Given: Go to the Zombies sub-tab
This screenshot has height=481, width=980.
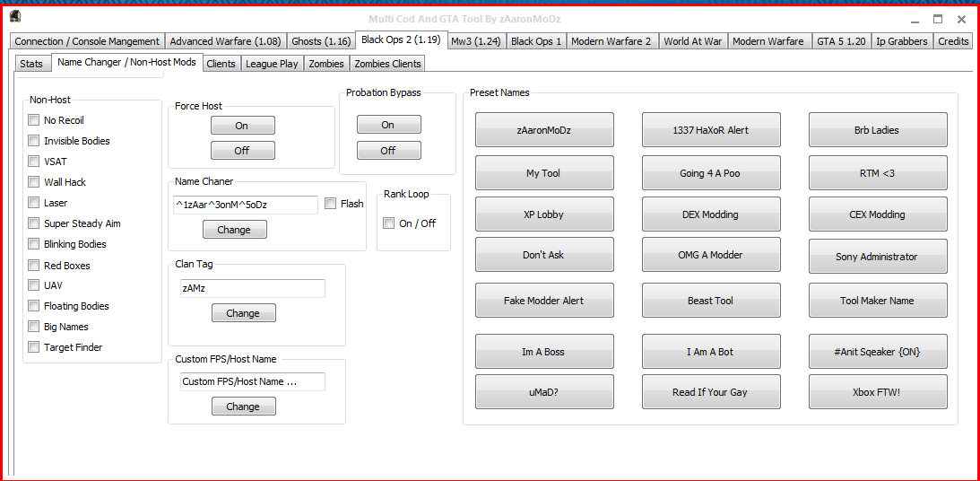Looking at the screenshot, I should click(326, 64).
